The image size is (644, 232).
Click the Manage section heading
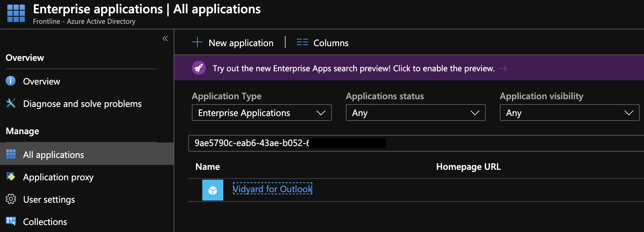tap(22, 131)
